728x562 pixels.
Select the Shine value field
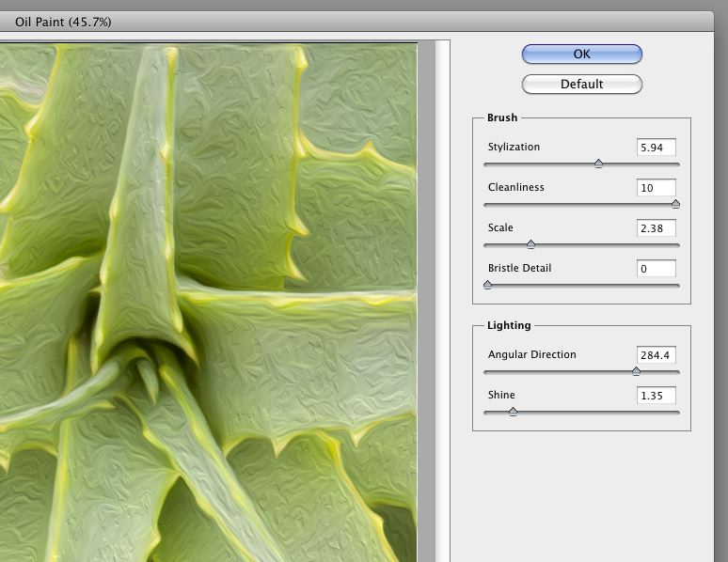point(656,396)
